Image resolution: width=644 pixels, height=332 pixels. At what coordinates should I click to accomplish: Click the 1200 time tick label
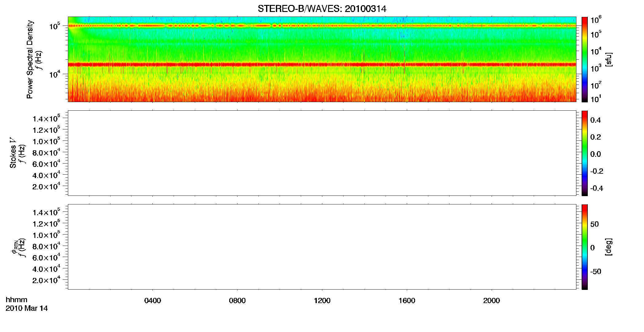click(322, 301)
